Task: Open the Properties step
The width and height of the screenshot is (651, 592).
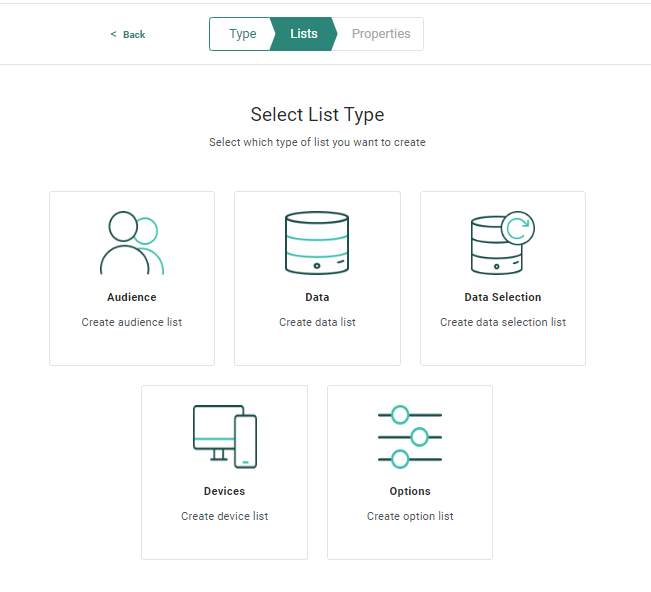Action: point(381,34)
